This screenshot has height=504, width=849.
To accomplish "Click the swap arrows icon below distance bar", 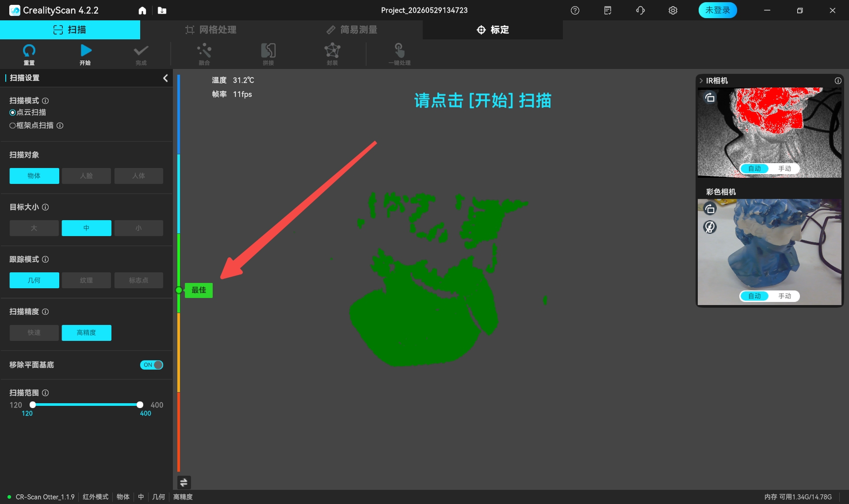I will (184, 482).
